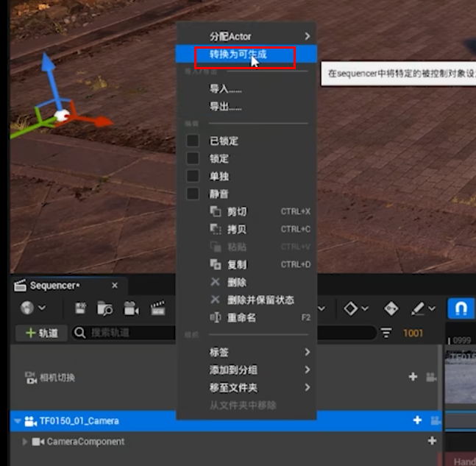Open the 分配Actor submenu

tap(246, 37)
